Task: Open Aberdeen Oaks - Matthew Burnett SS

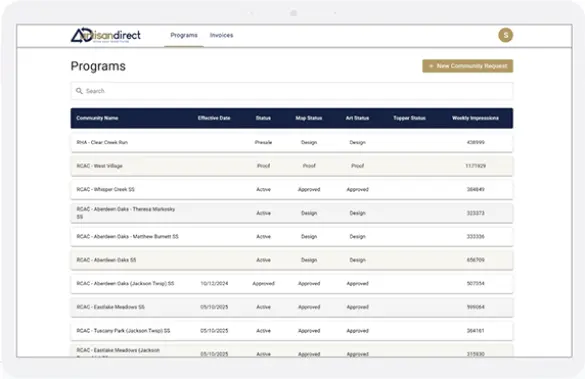Action: [292, 237]
